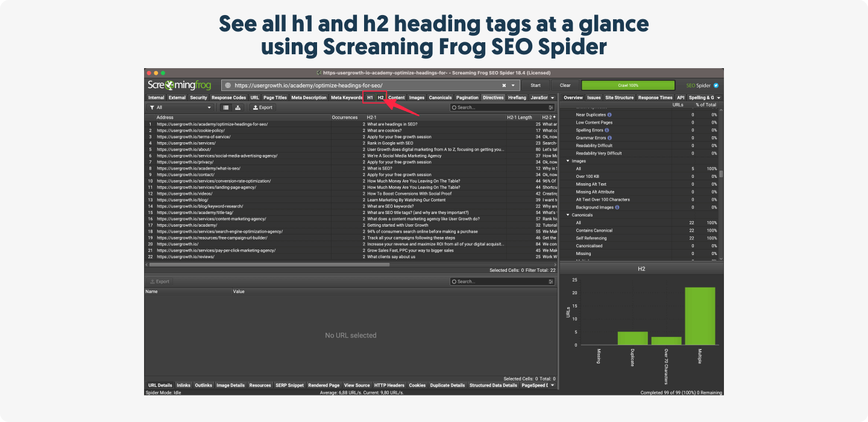Switch to tree view icon
The image size is (868, 422).
click(x=238, y=107)
